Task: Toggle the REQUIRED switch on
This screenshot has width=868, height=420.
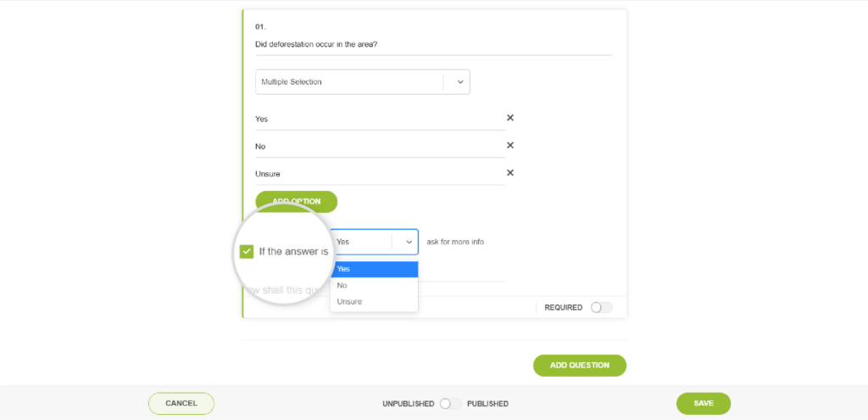Action: coord(601,307)
